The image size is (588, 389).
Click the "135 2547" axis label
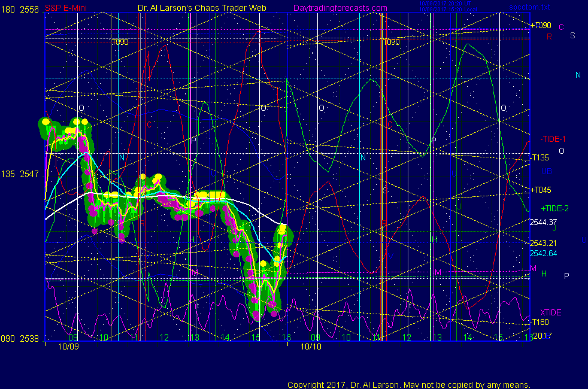pyautogui.click(x=20, y=174)
